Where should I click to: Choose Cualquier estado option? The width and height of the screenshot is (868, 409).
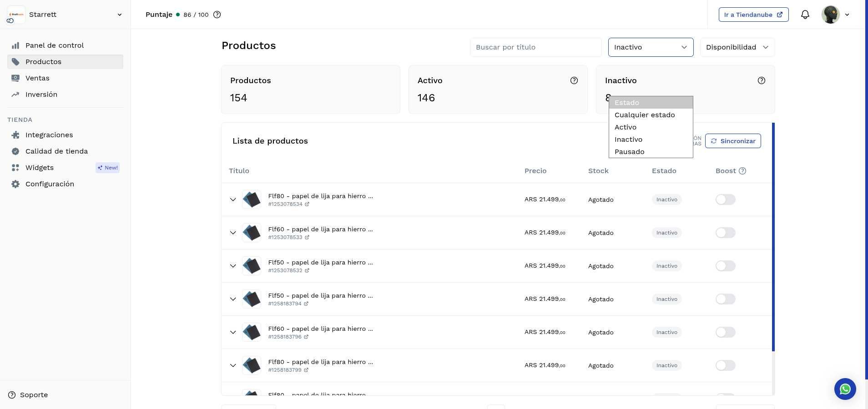(644, 115)
